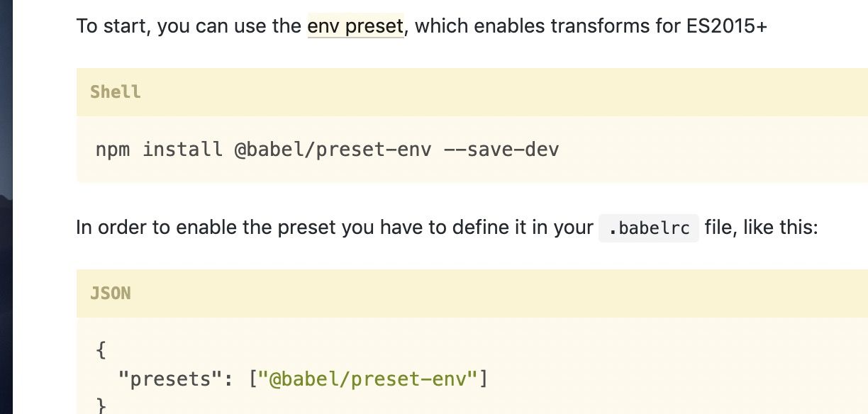Click the JSON code block header label

coord(111,293)
